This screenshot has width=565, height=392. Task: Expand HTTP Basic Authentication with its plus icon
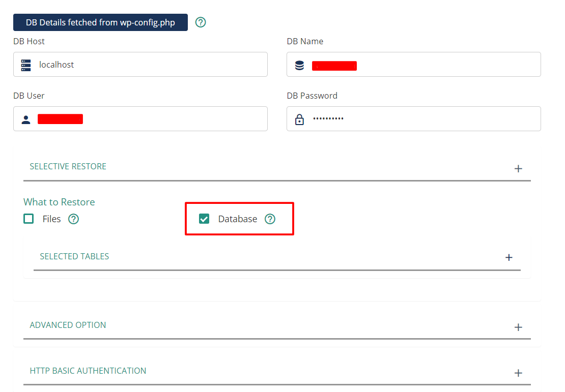[x=518, y=373]
